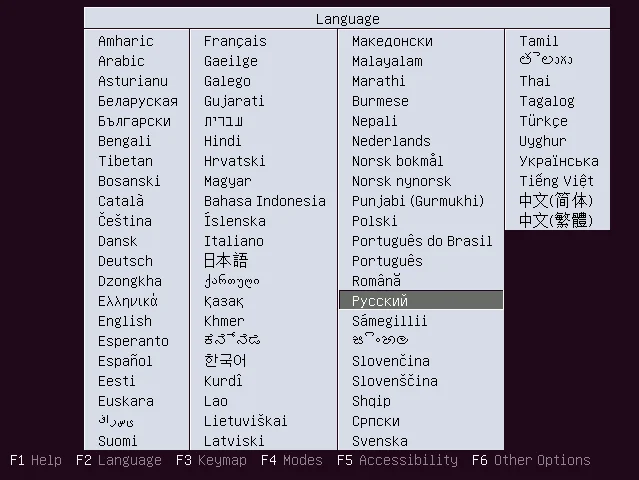Select Bahasa Indonesia option

[265, 201]
